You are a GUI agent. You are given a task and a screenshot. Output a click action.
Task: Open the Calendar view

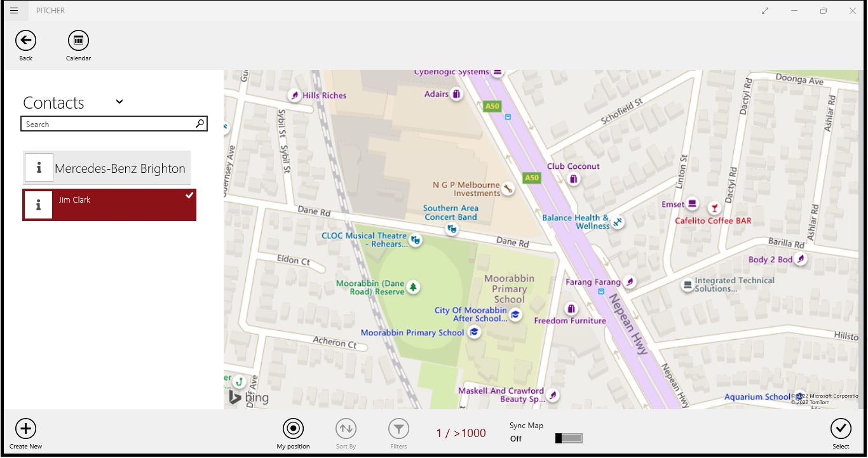[x=78, y=41]
